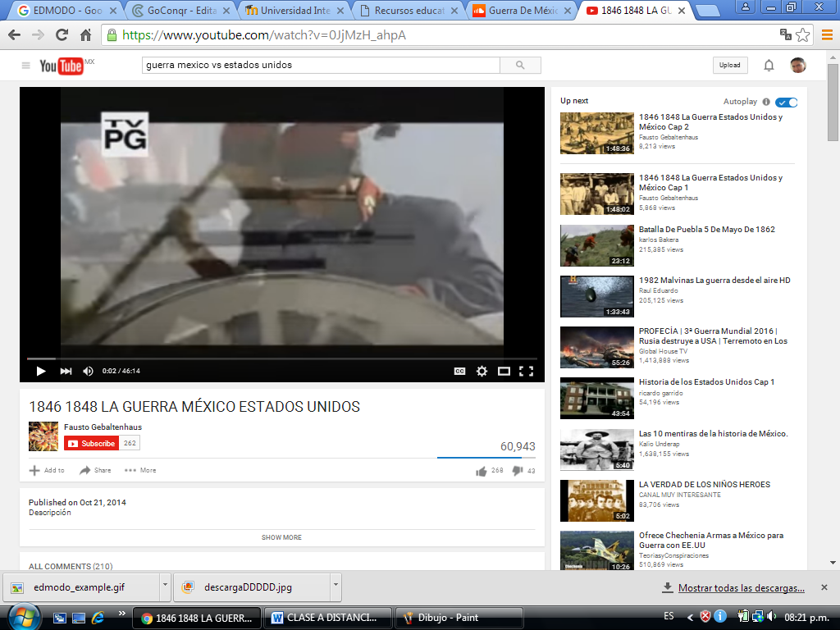The width and height of the screenshot is (840, 630).
Task: Open Las 10 mentiras de la historia thumbnail
Action: [597, 450]
